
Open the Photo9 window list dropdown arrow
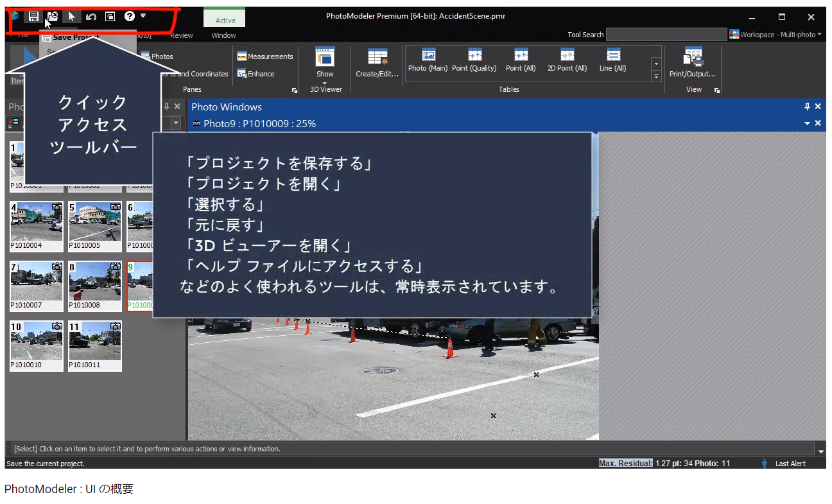click(x=808, y=123)
